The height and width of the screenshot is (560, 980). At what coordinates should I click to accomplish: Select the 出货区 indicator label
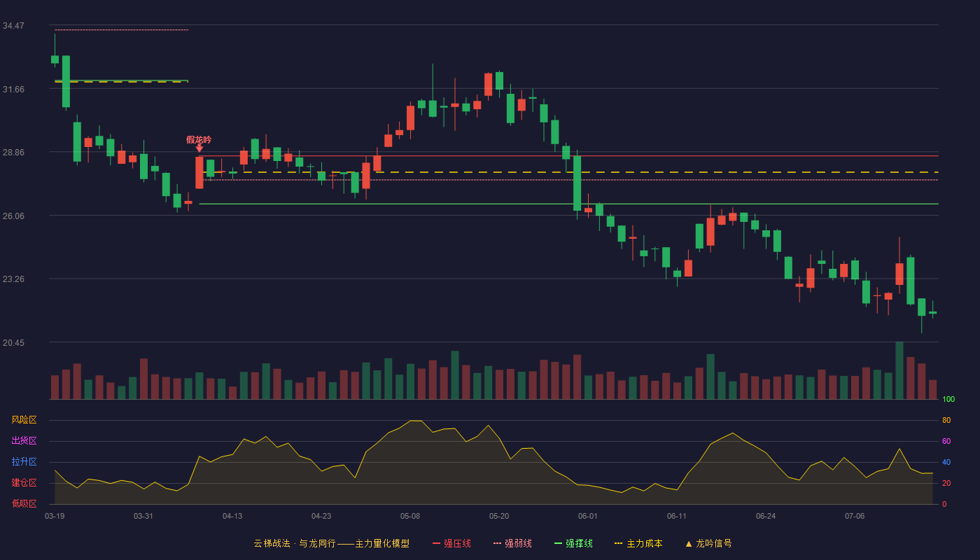(24, 441)
